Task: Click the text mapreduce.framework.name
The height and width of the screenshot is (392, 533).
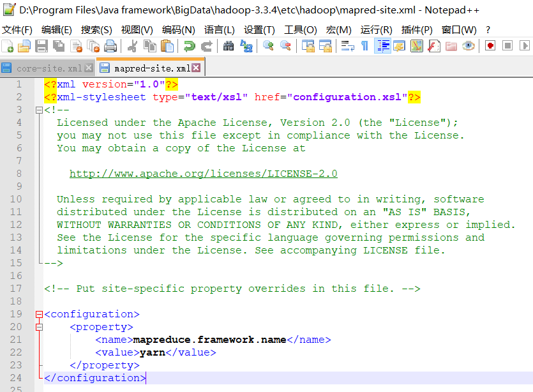Action: point(210,340)
